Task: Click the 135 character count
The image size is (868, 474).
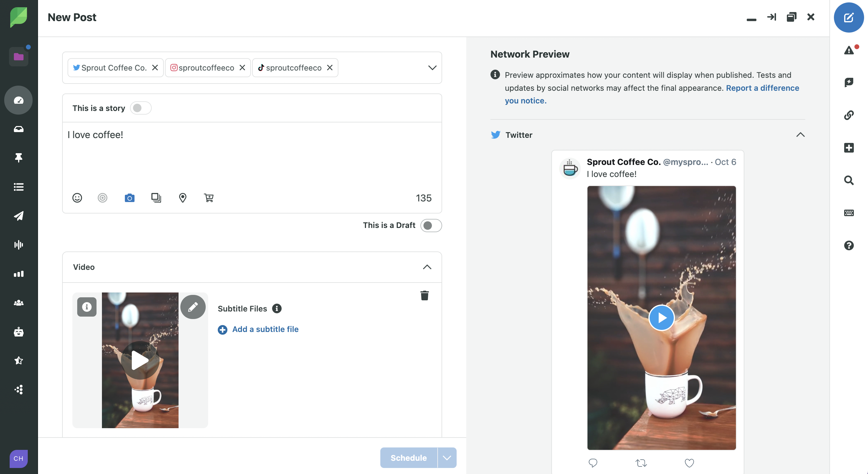Action: pos(423,198)
